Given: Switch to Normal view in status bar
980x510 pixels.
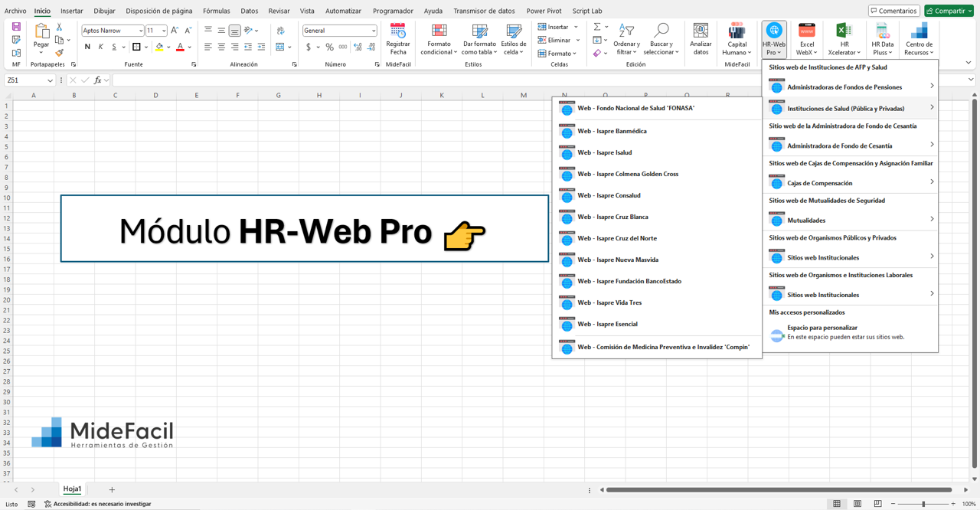Looking at the screenshot, I should pos(837,504).
